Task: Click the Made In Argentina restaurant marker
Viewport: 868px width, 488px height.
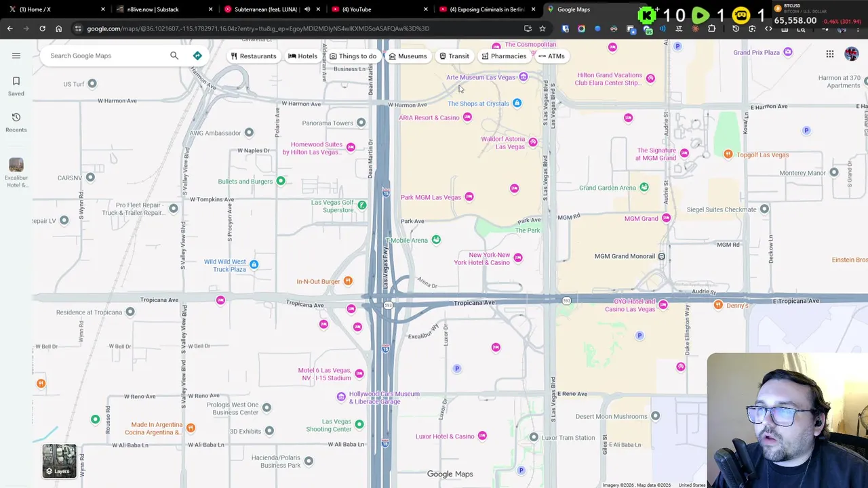Action: [x=191, y=428]
